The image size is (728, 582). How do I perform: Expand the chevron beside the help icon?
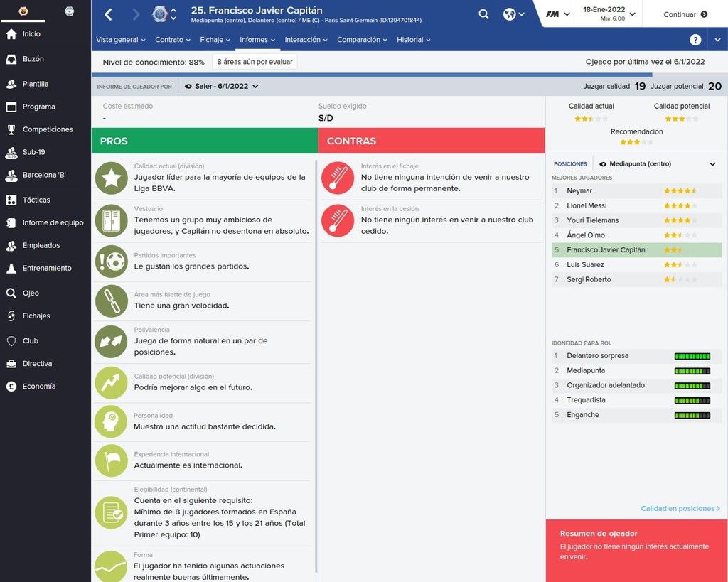click(x=717, y=40)
